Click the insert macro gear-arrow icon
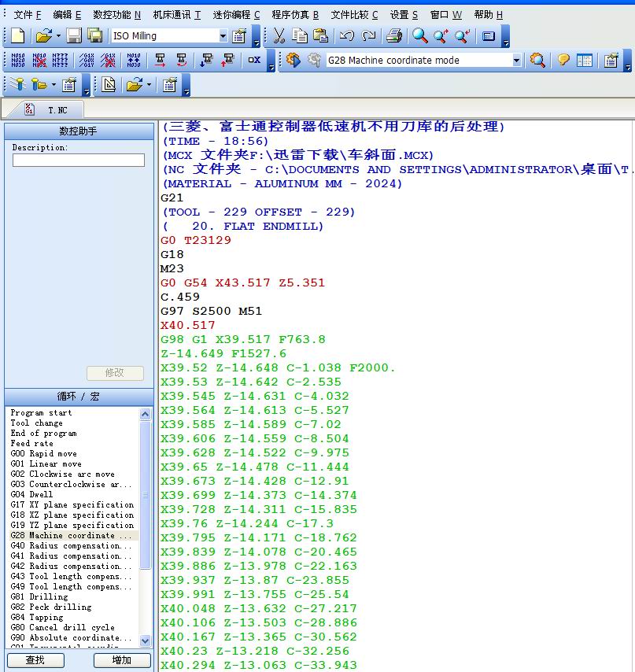 (x=293, y=61)
